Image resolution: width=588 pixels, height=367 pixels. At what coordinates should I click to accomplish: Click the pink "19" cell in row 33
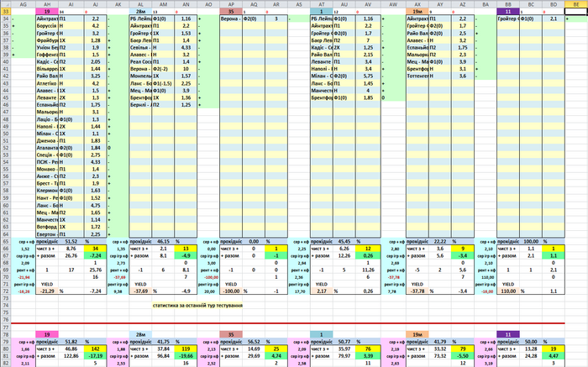pyautogui.click(x=47, y=12)
